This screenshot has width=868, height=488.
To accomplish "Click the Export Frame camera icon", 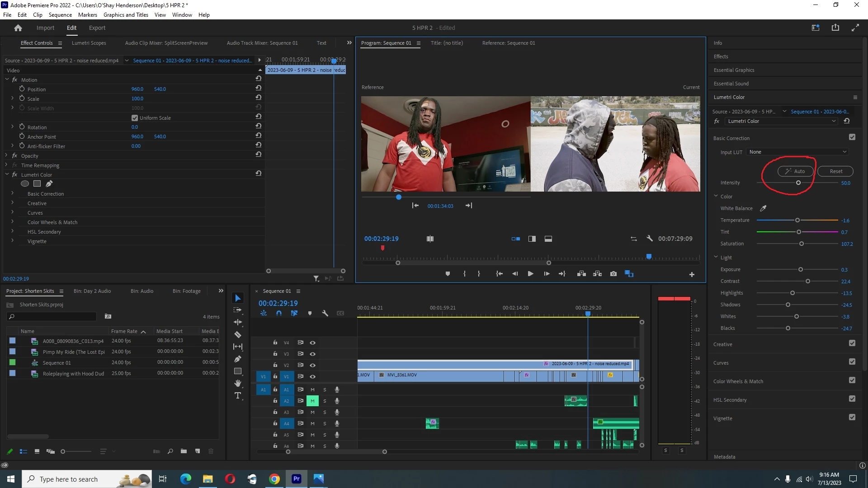I will (x=613, y=274).
